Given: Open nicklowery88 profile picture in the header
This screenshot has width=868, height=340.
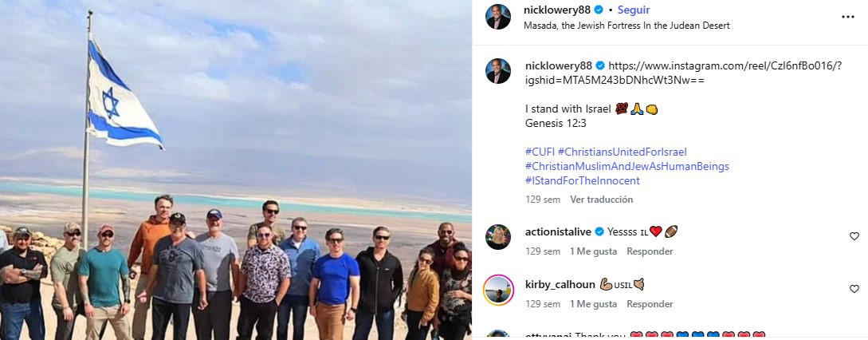Looking at the screenshot, I should [497, 17].
